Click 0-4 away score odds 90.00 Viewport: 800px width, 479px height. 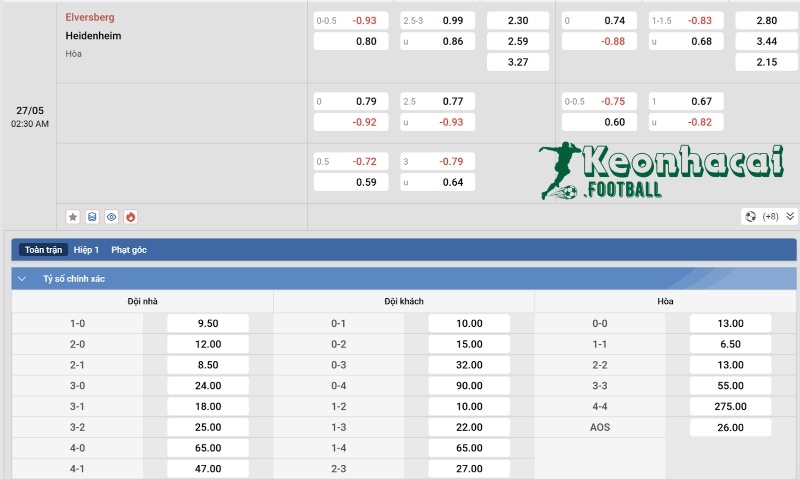(469, 385)
